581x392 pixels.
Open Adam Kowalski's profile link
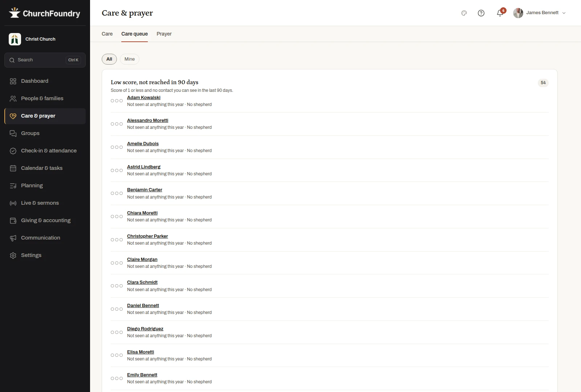[x=144, y=98]
